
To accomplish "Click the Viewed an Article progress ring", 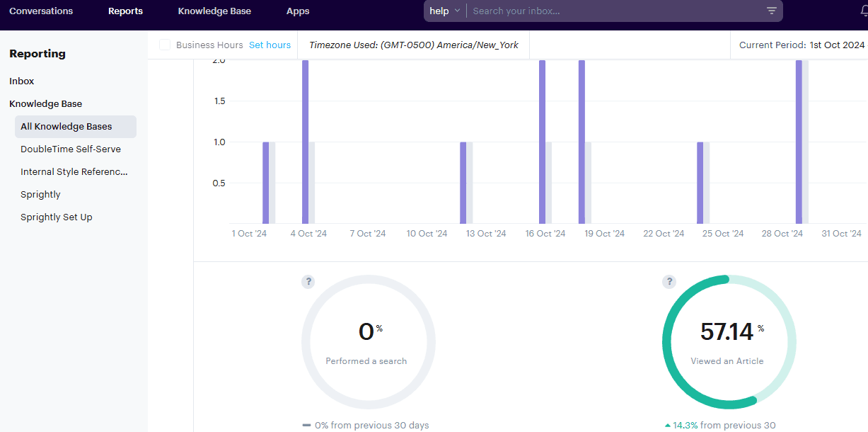I will point(729,341).
